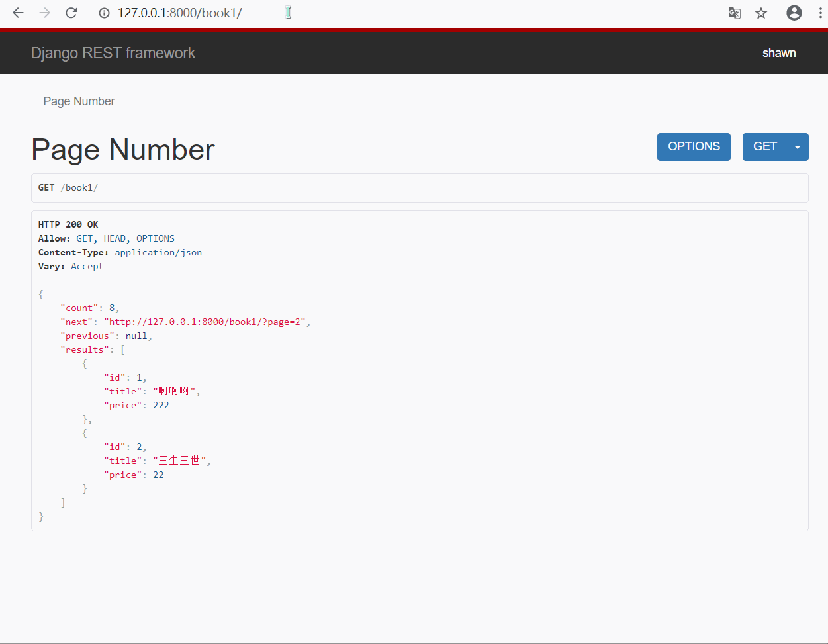Expand the GET format dropdown arrow
828x644 pixels.
point(798,147)
